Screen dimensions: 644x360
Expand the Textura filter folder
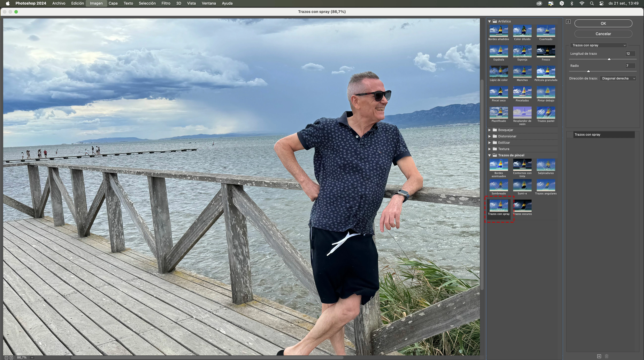(x=489, y=149)
